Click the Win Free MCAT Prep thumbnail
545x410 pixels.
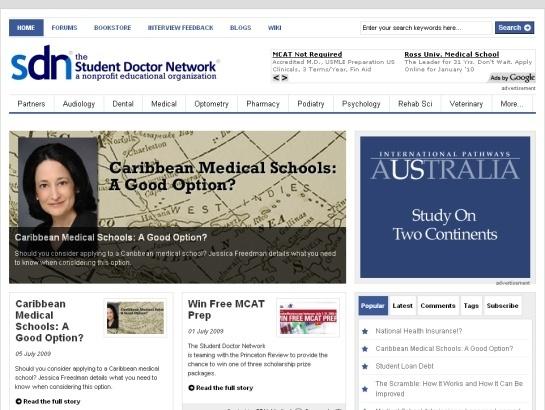tap(308, 318)
